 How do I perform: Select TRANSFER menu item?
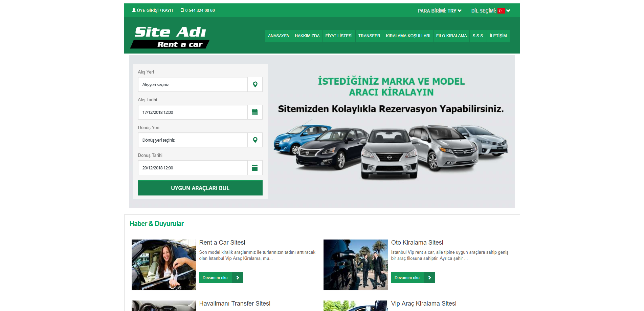click(x=369, y=36)
